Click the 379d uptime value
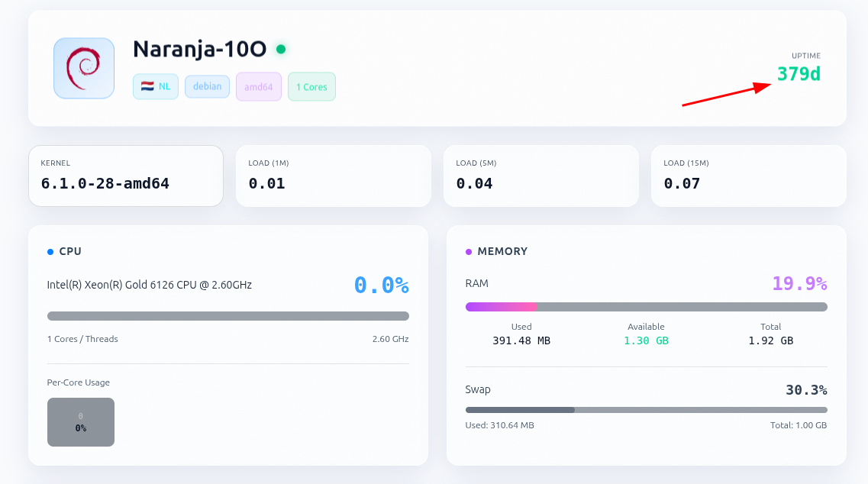The image size is (868, 484). [799, 74]
